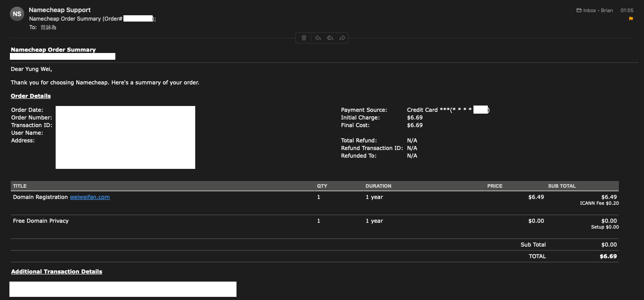Click the recipient name after To:
Screen dimensions: 644x300
pyautogui.click(x=48, y=27)
